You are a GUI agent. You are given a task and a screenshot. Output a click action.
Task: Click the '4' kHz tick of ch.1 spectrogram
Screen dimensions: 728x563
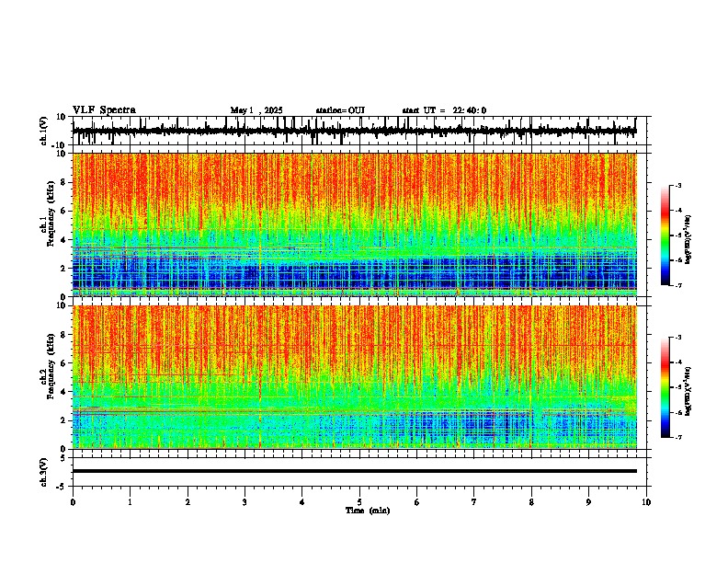click(63, 240)
